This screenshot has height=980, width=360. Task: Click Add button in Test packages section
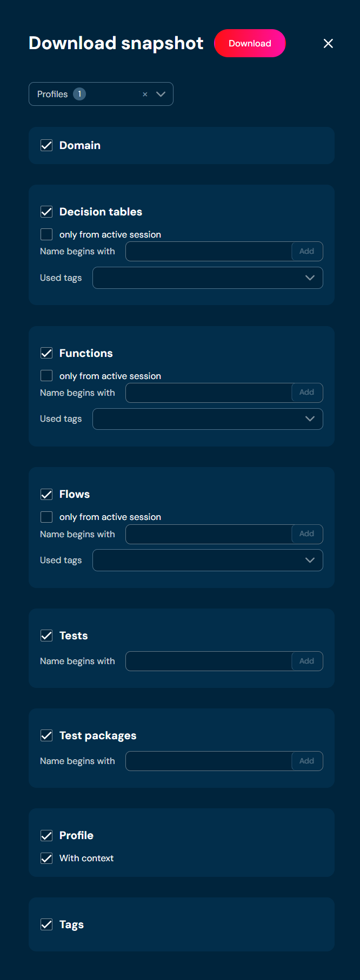pos(306,761)
